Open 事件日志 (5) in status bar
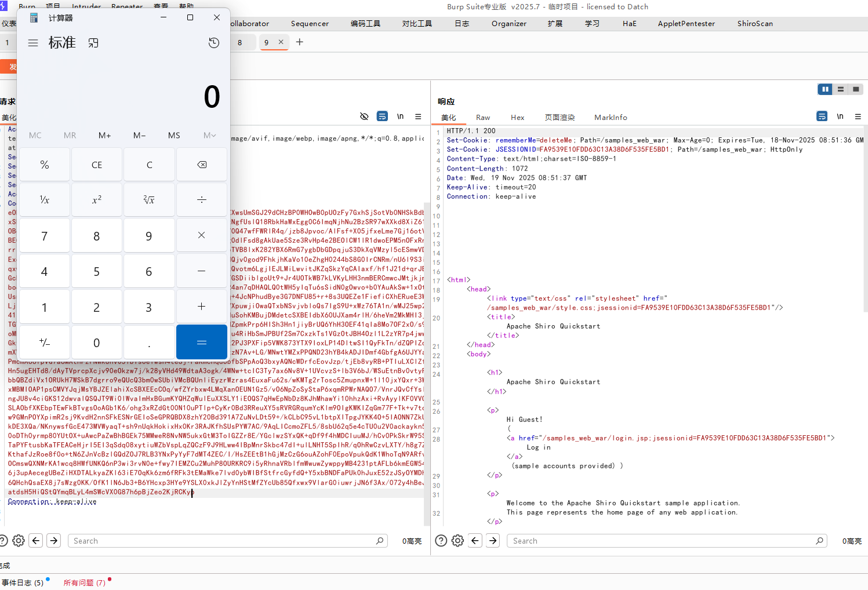 (23, 582)
